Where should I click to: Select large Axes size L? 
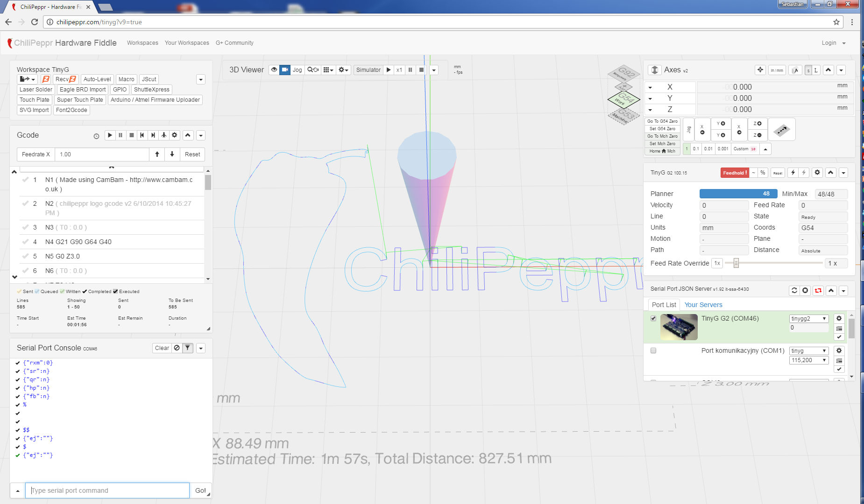pos(816,70)
